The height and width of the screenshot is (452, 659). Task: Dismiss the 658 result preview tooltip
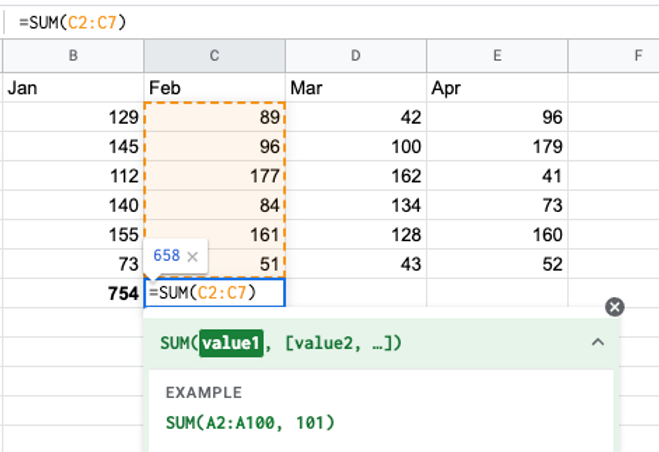click(x=192, y=256)
